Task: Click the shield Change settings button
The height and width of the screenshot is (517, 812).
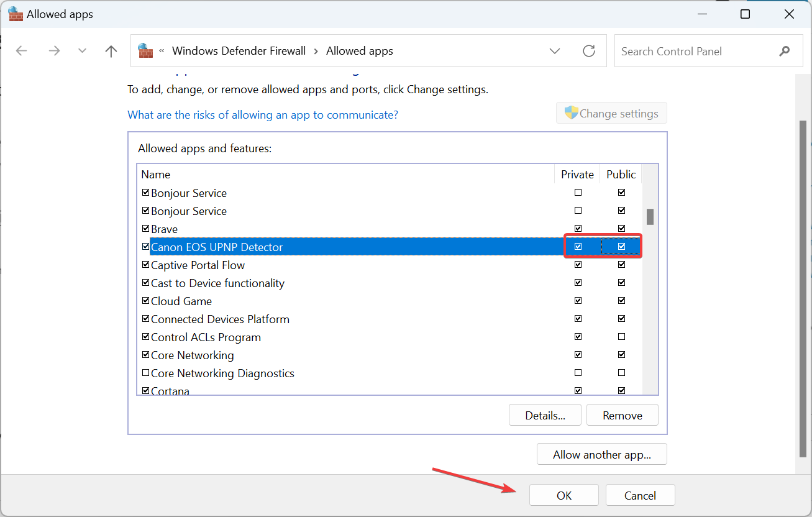Action: pos(611,114)
